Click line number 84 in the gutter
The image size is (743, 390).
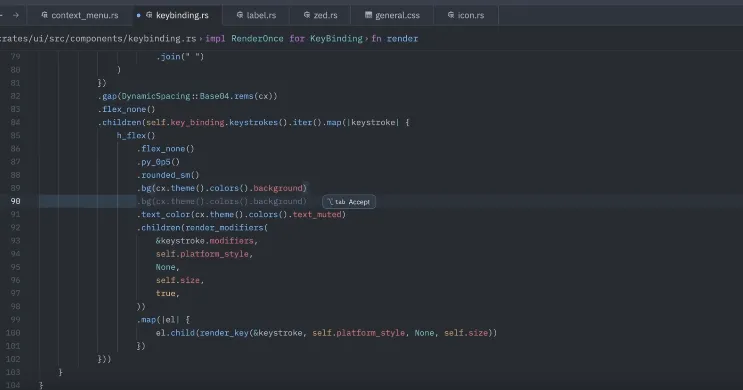(15, 122)
